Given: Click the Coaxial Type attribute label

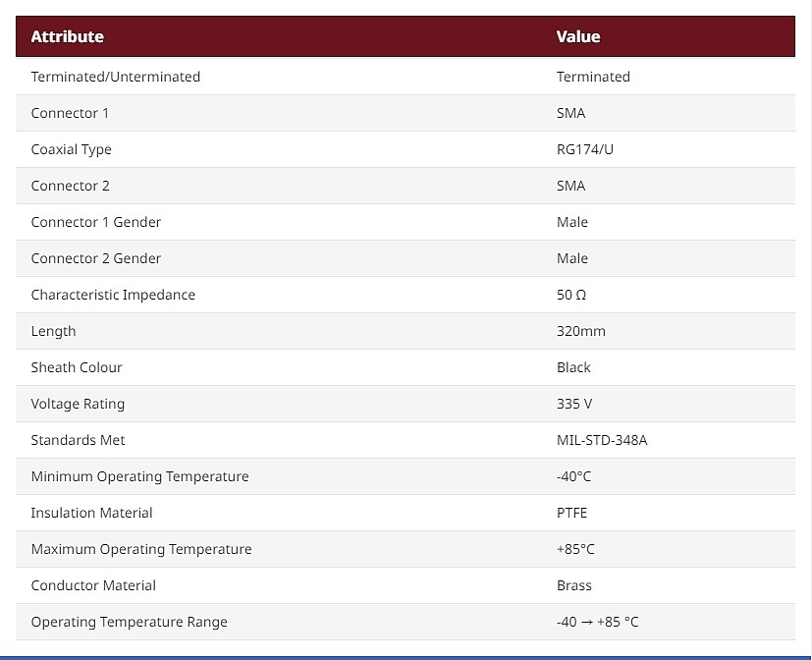Looking at the screenshot, I should [x=71, y=149].
